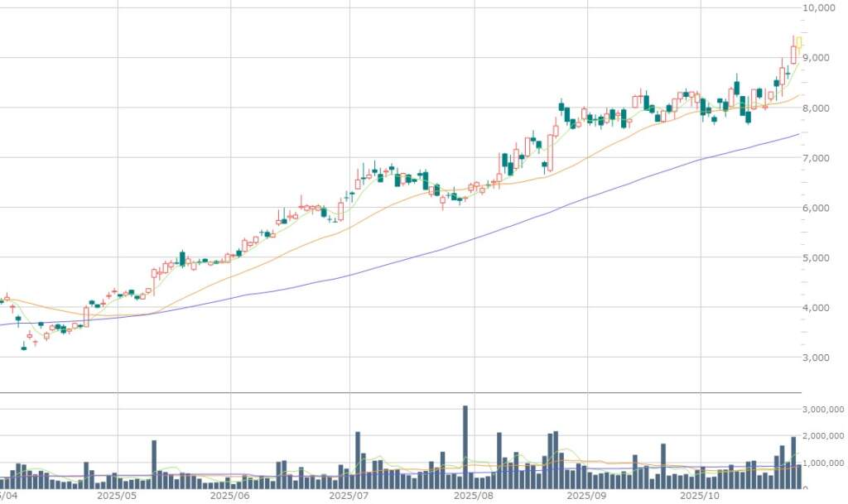Click the 2,000,000 volume axis label

click(x=823, y=436)
